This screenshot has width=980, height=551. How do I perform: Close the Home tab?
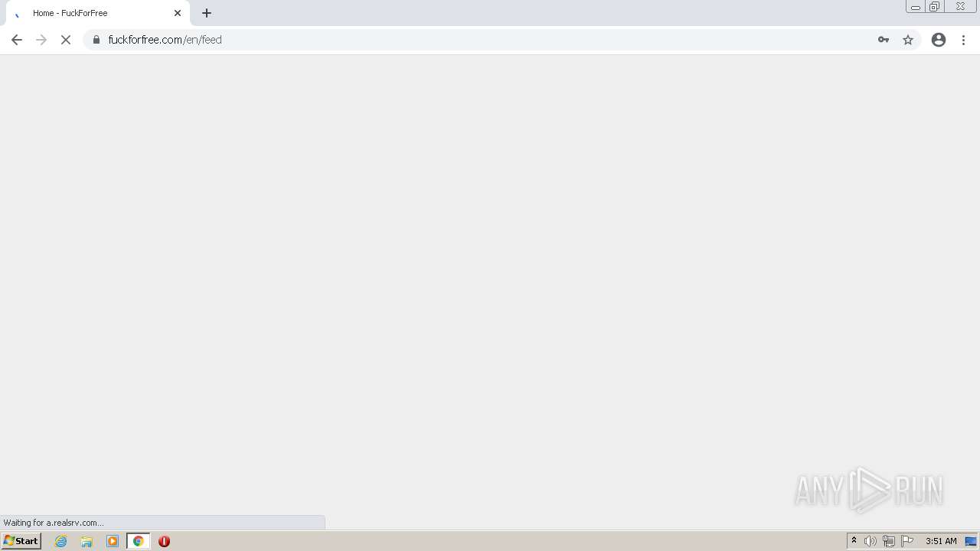178,13
